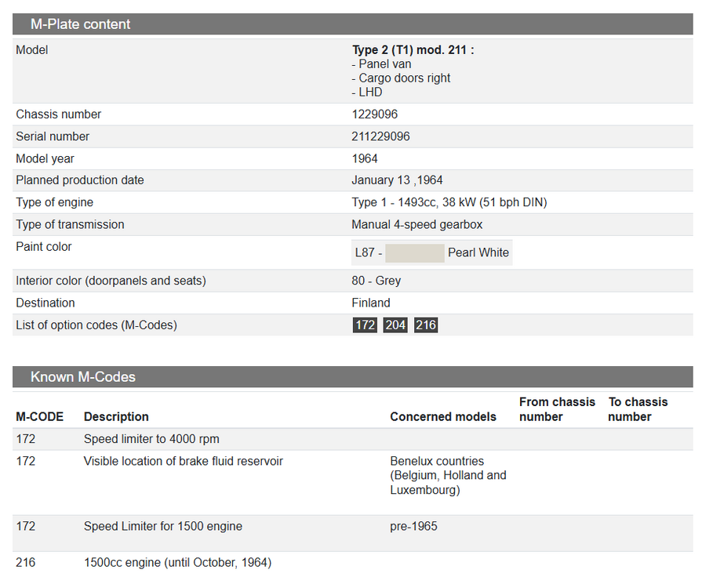Click the 204 option code badge

point(395,325)
